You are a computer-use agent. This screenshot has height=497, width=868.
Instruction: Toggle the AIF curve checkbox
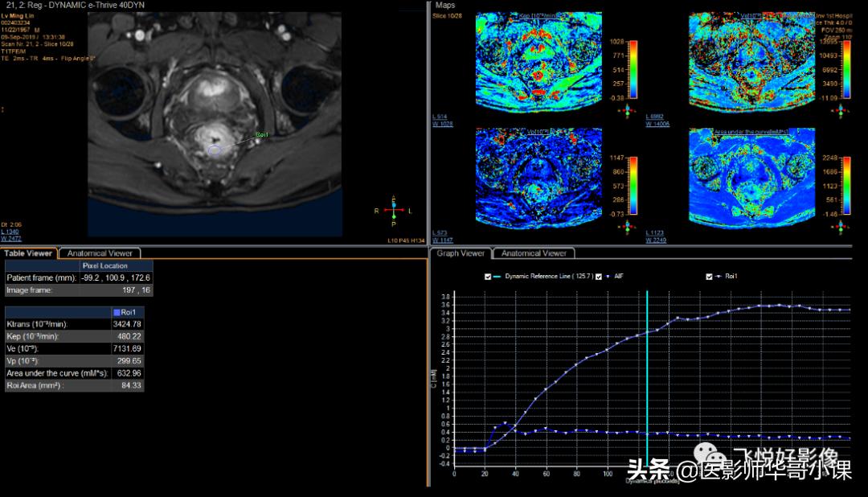600,277
